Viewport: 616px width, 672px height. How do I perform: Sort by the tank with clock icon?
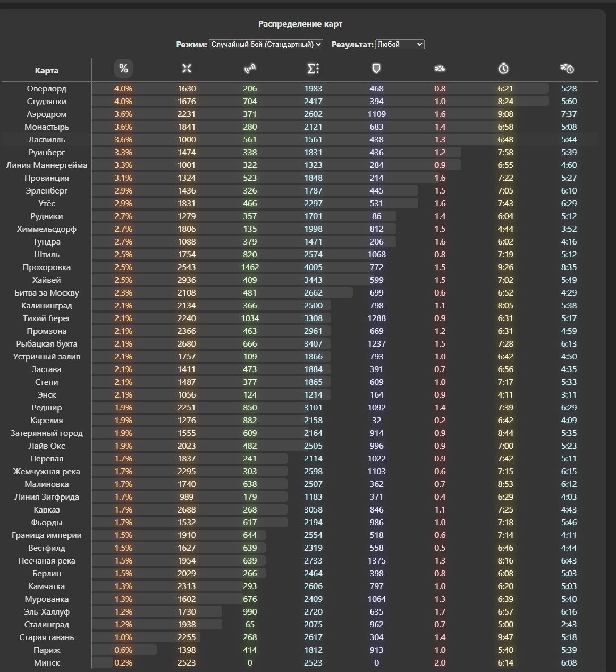567,68
